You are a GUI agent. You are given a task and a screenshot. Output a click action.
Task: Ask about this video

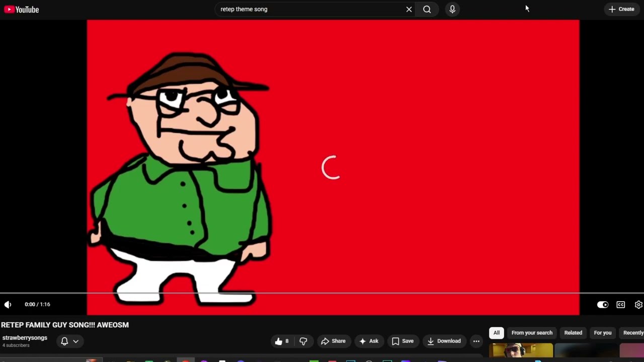coord(368,341)
